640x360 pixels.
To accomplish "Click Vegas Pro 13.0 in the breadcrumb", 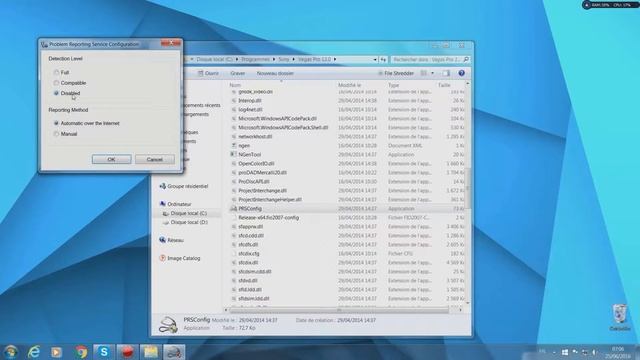I will pyautogui.click(x=314, y=59).
